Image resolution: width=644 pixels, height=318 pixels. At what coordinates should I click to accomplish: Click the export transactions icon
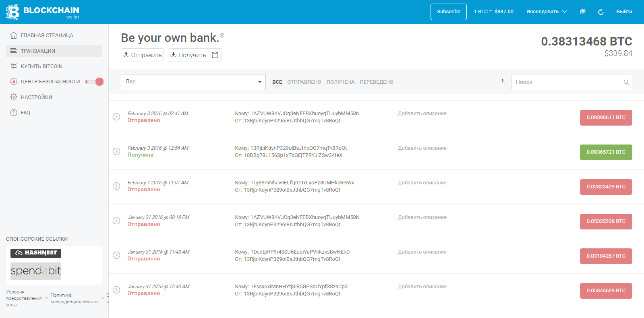(x=502, y=82)
